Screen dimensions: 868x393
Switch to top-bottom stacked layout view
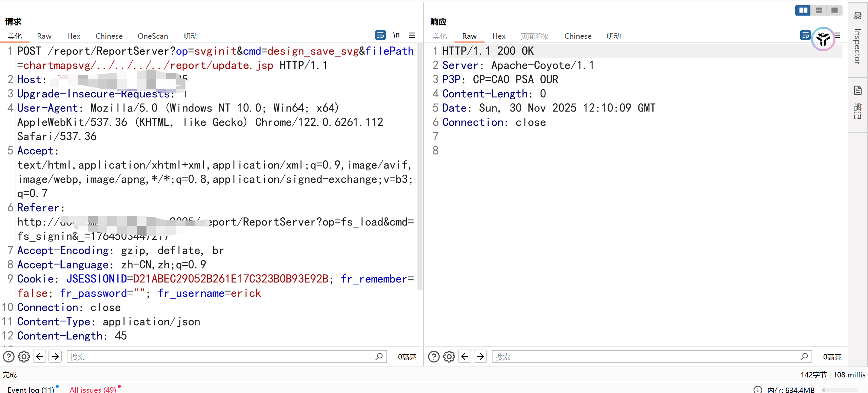point(819,10)
